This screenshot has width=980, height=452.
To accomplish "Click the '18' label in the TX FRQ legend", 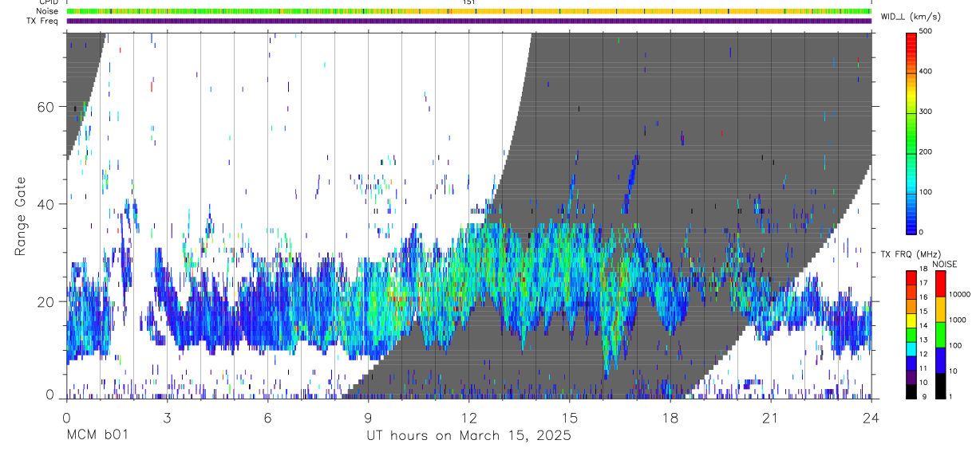I will (923, 269).
